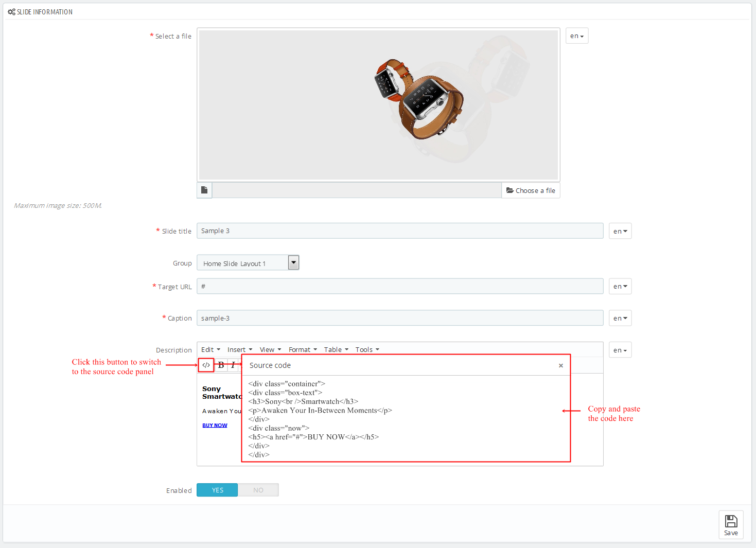
Task: Toggle italic formatting in description editor
Action: pyautogui.click(x=233, y=365)
